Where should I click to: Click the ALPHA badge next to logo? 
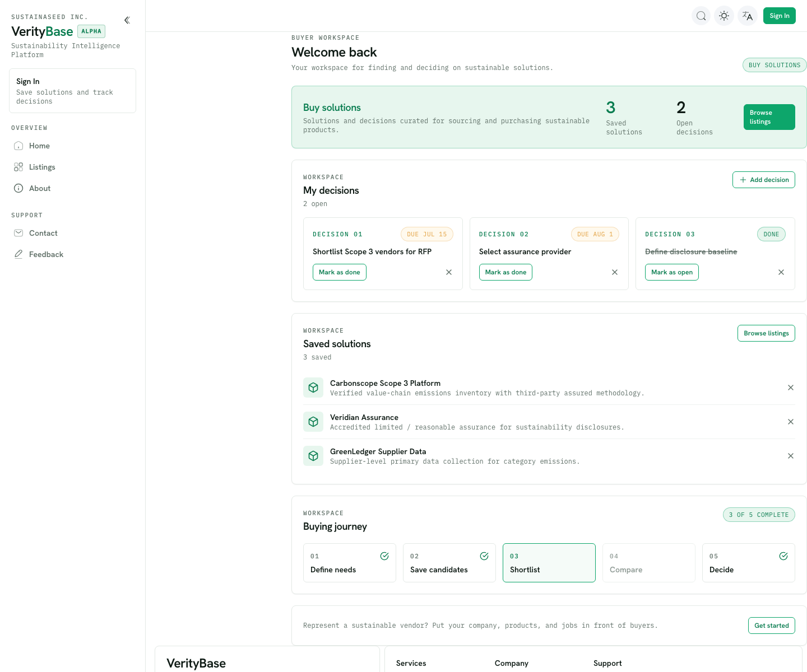tap(91, 31)
